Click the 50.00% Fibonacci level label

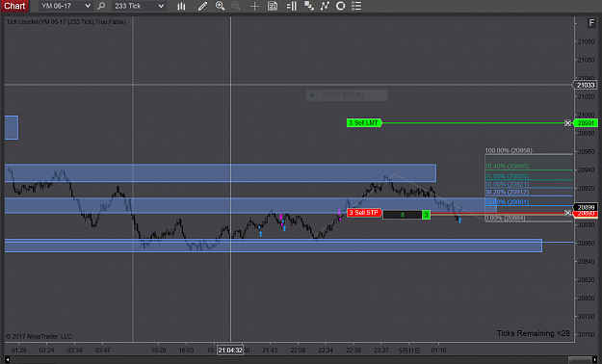point(507,184)
